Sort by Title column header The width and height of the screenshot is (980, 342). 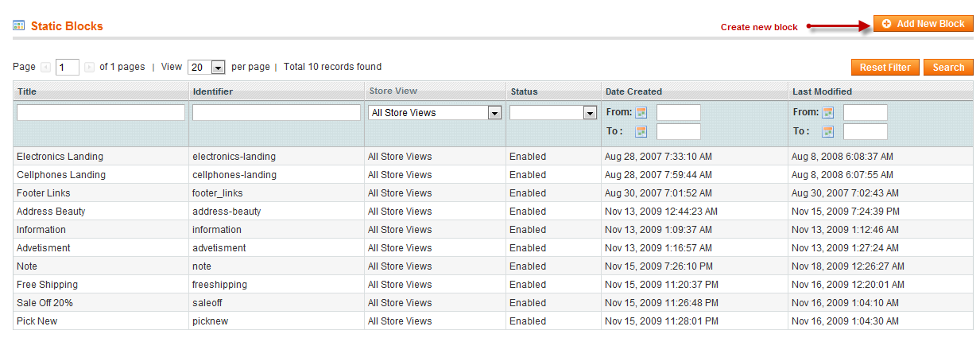(x=27, y=91)
